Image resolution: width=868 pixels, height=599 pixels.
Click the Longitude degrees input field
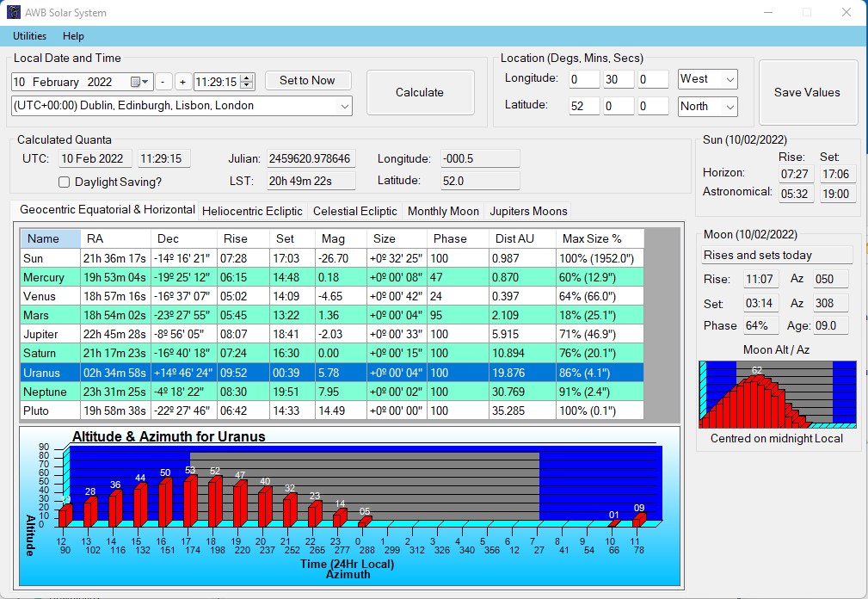click(x=584, y=79)
